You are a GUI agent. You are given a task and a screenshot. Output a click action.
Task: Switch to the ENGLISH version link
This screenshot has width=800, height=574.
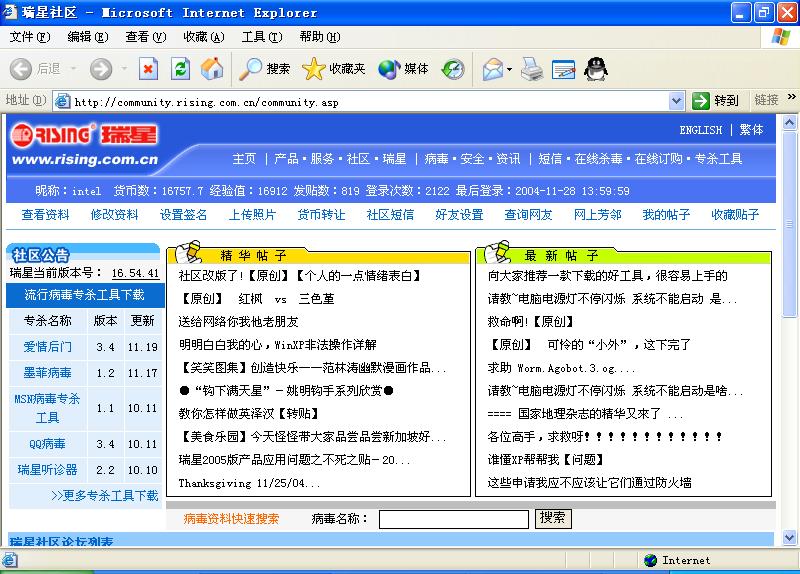(701, 130)
